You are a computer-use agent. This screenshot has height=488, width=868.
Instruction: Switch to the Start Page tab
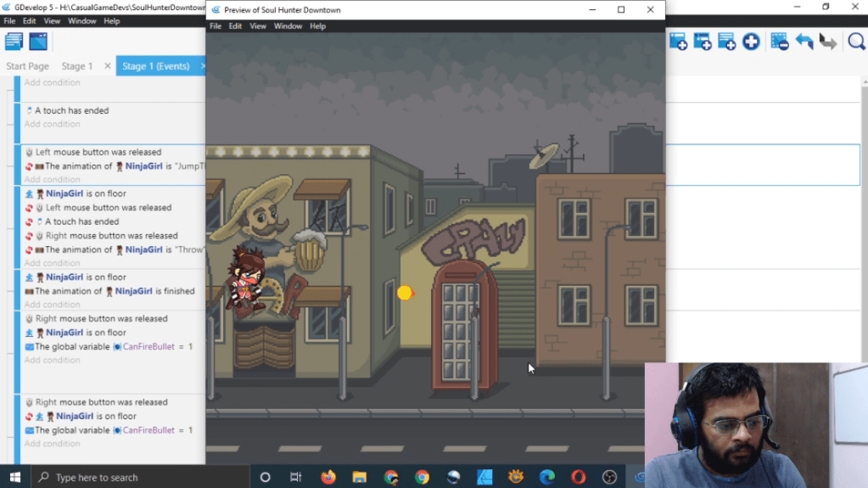[28, 66]
